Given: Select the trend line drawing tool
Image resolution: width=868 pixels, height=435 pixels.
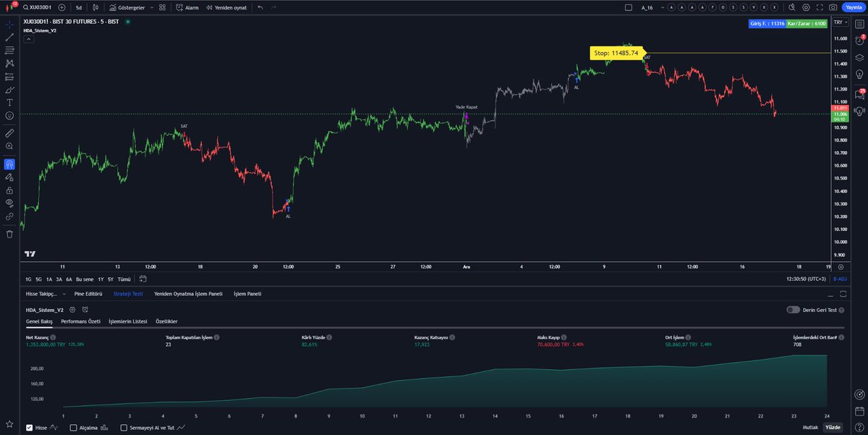Looking at the screenshot, I should click(9, 37).
